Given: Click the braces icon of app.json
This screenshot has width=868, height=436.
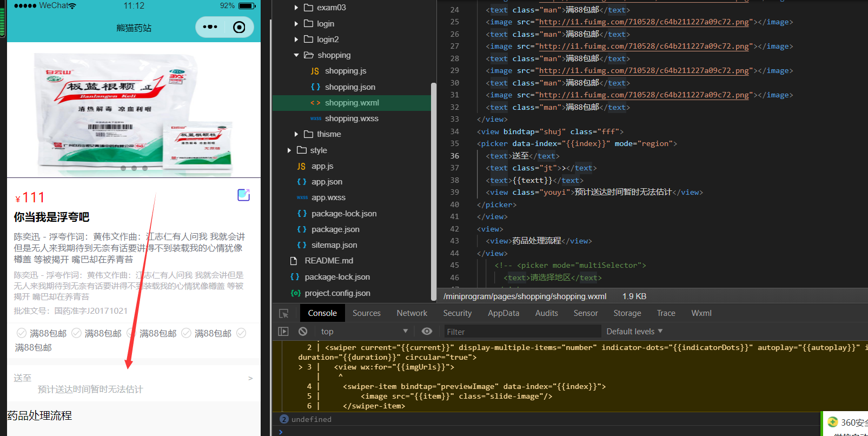Looking at the screenshot, I should pyautogui.click(x=302, y=182).
